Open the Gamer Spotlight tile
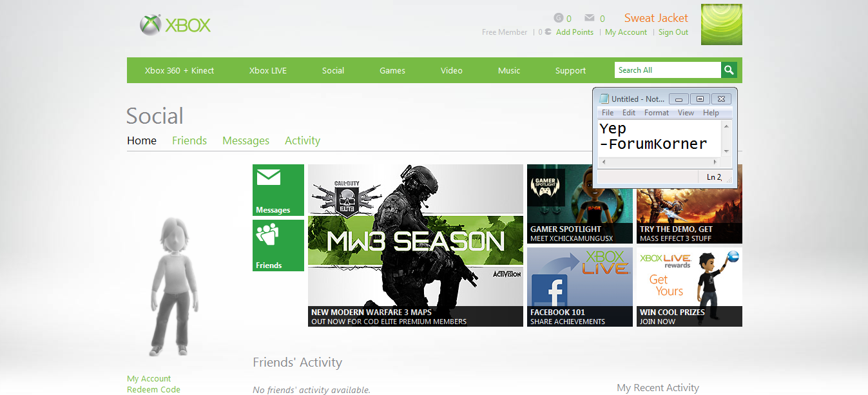Screen dimensions: 868x395 (x=580, y=204)
